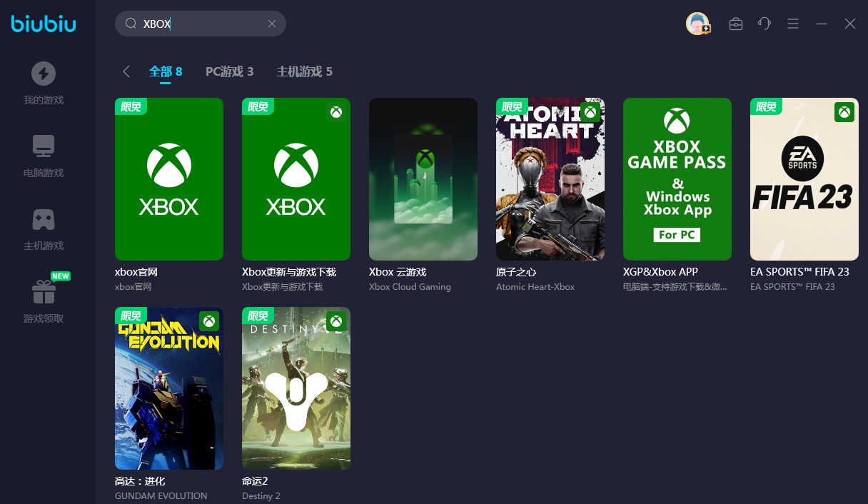Click the search magnifier icon
The width and height of the screenshot is (868, 504).
131,24
